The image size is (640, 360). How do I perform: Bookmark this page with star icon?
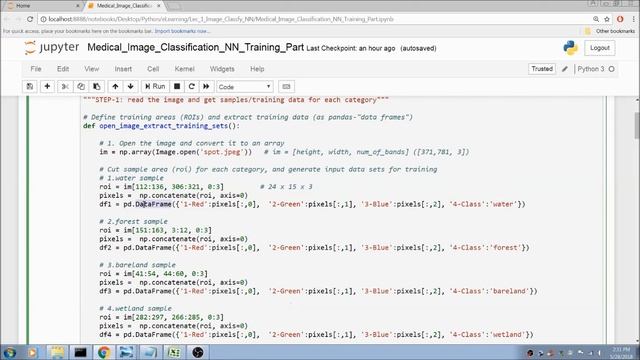tap(607, 19)
